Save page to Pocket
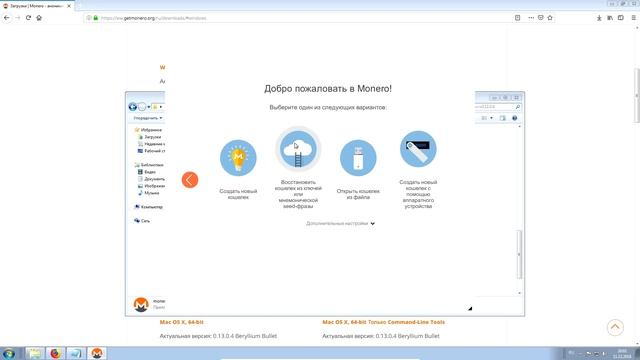Viewport: 640px width, 360px height. pyautogui.click(x=540, y=18)
